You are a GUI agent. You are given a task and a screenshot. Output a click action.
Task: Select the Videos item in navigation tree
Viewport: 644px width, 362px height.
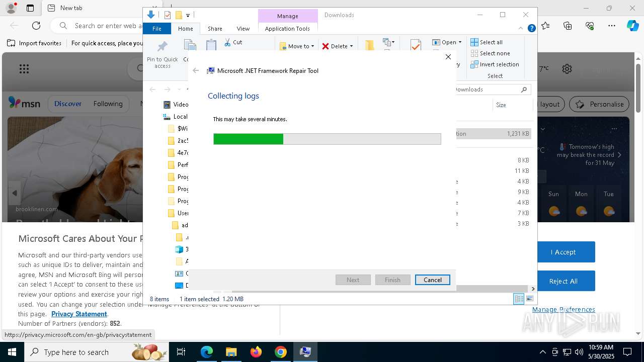tap(176, 105)
